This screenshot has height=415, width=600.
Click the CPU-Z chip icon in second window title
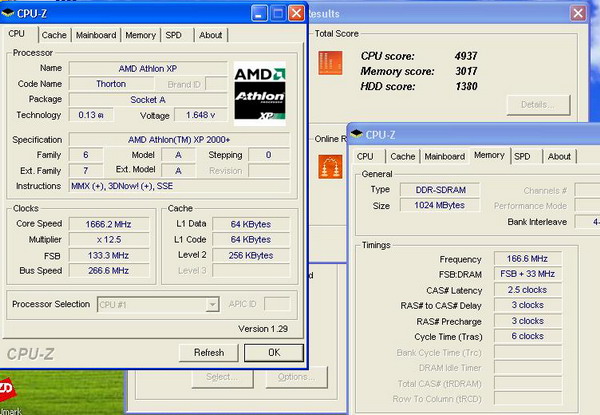coord(356,134)
